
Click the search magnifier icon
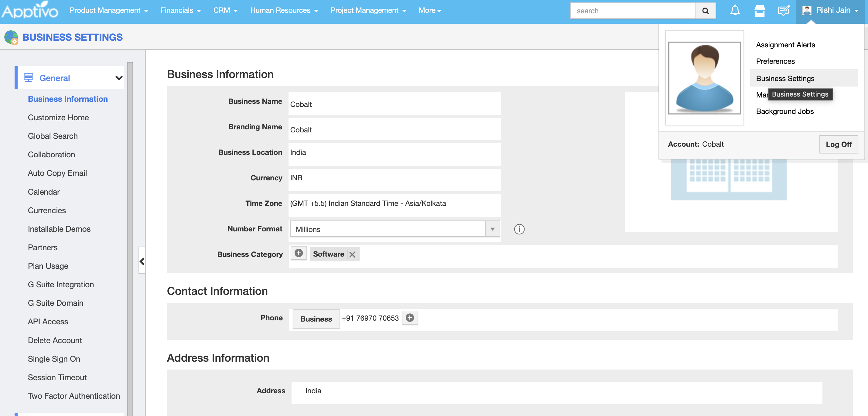[706, 10]
